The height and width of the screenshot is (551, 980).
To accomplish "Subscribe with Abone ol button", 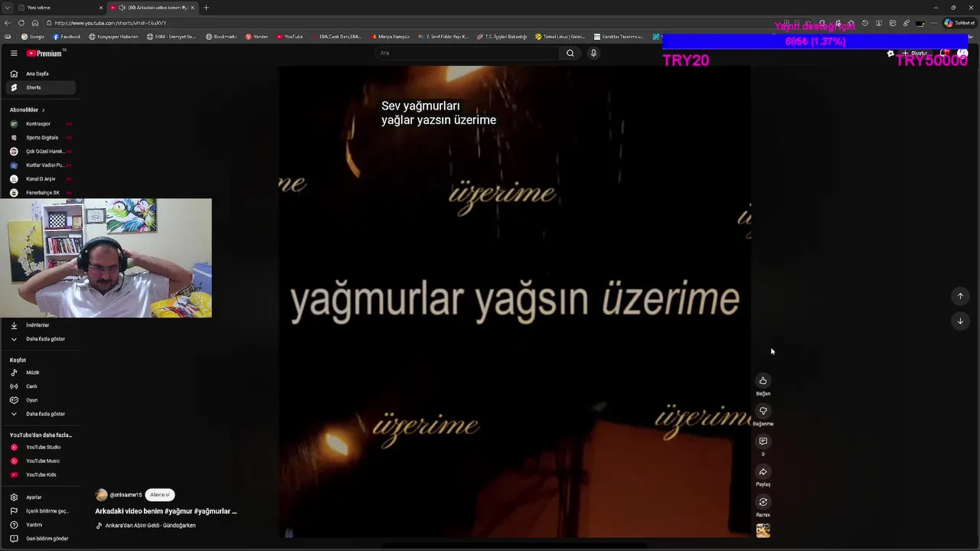I will point(160,495).
